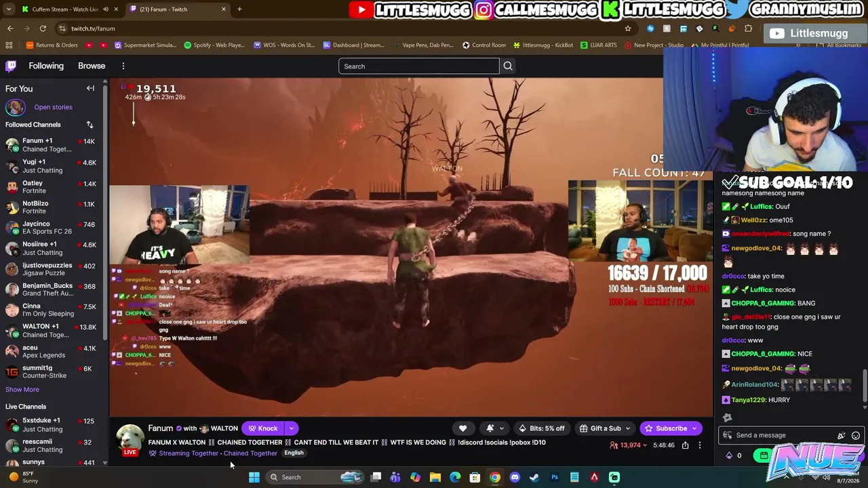Image resolution: width=868 pixels, height=488 pixels.
Task: Open Microsoft Store from the taskbar
Action: click(475, 477)
